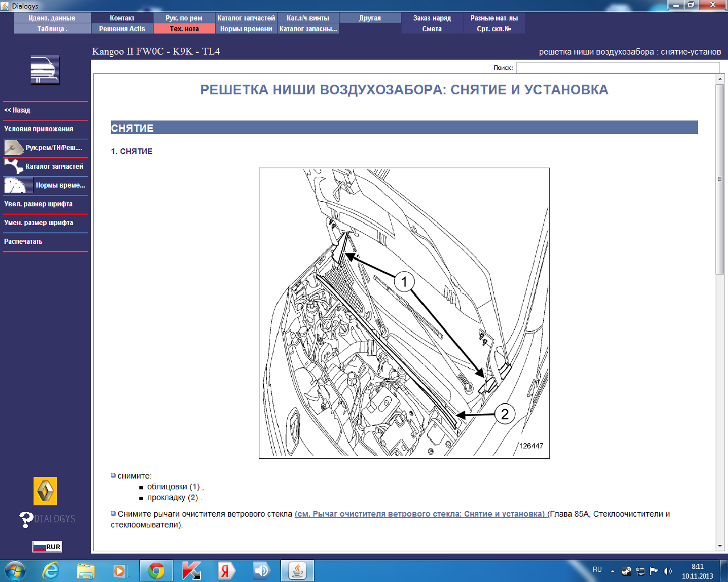Image resolution: width=728 pixels, height=582 pixels.
Task: Open the Таблица tab
Action: pos(52,29)
